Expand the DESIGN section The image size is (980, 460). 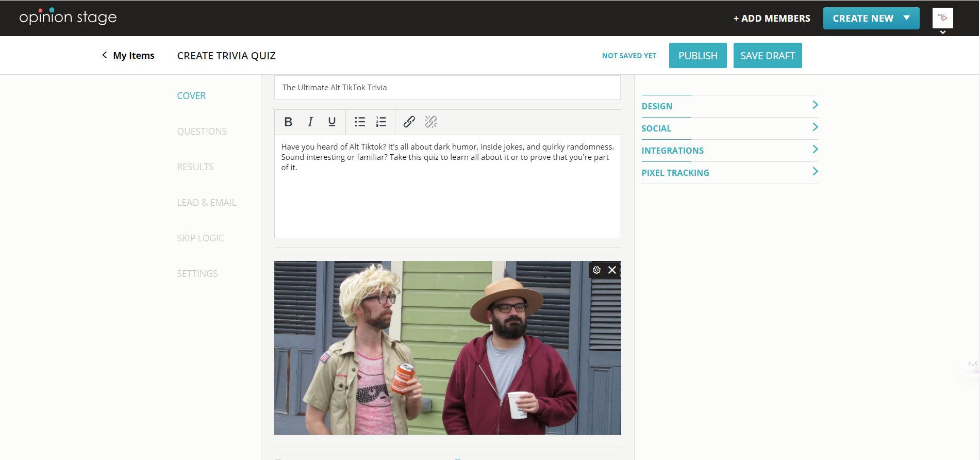coord(729,106)
